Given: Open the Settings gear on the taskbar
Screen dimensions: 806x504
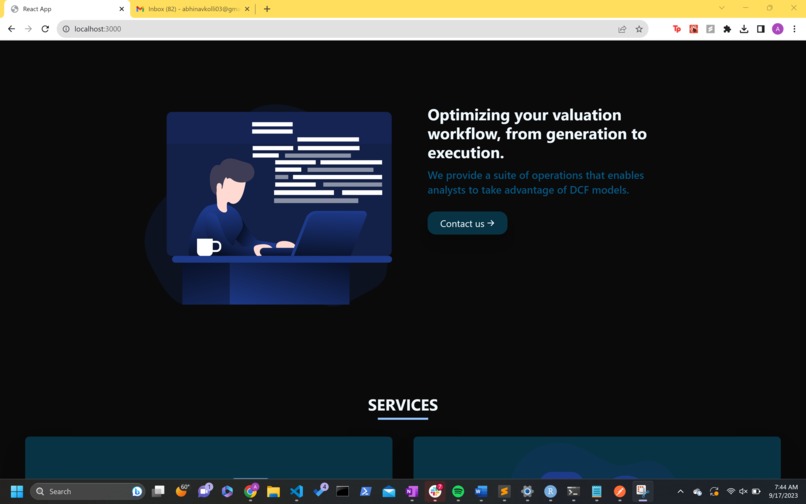Looking at the screenshot, I should pyautogui.click(x=527, y=491).
